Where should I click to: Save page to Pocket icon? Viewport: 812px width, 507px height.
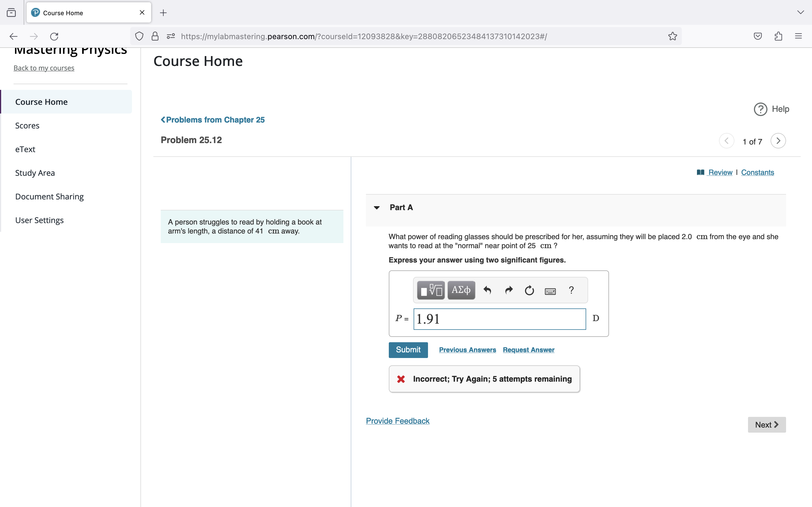pyautogui.click(x=758, y=36)
